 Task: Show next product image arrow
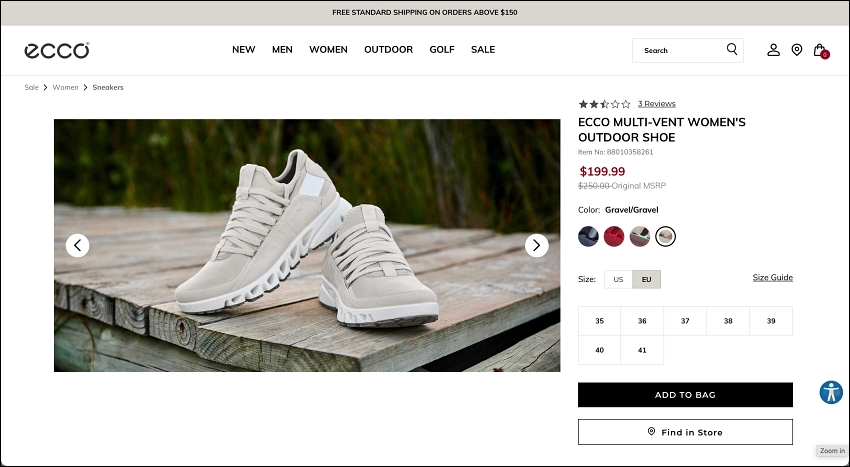[x=537, y=246]
